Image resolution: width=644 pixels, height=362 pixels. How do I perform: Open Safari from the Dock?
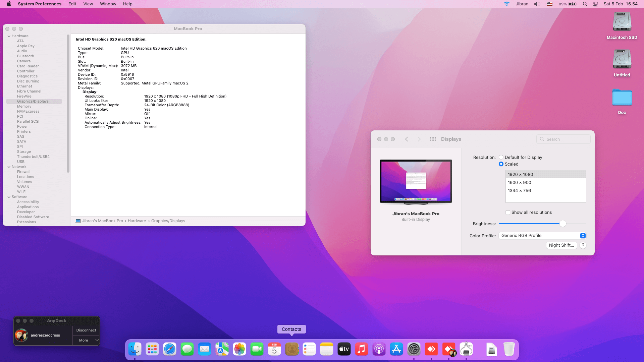170,349
